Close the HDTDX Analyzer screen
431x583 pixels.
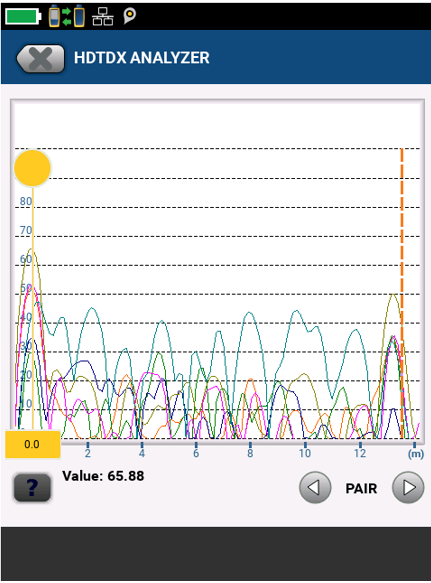click(x=41, y=58)
